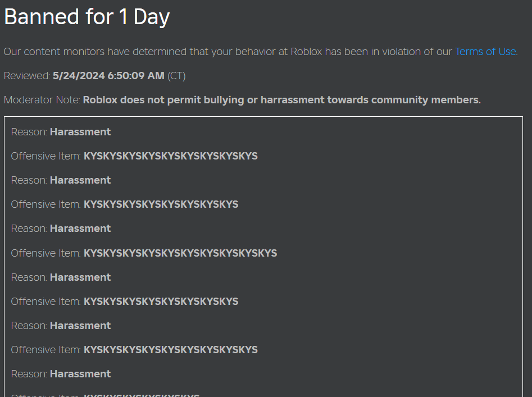The width and height of the screenshot is (532, 397).
Task: Click the "(CT)" timezone label
Action: click(x=176, y=76)
